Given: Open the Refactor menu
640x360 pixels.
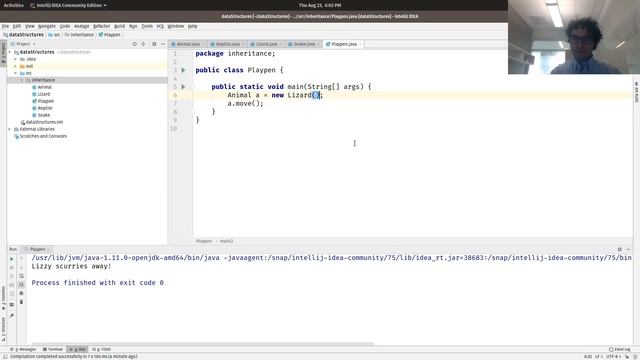Looking at the screenshot, I should coord(102,26).
